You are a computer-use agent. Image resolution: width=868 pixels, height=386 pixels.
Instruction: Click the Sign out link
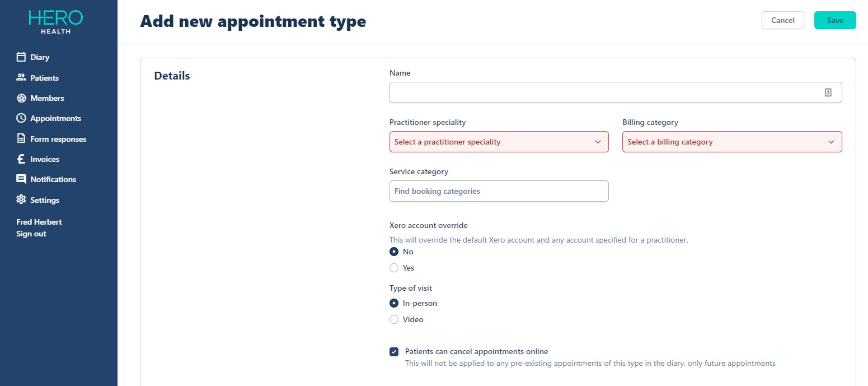pyautogui.click(x=31, y=234)
